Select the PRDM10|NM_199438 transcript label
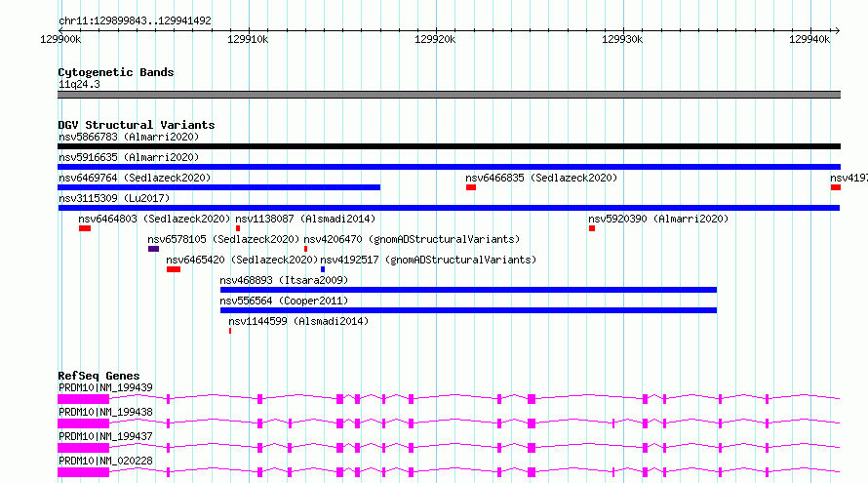The image size is (868, 483). click(x=105, y=412)
